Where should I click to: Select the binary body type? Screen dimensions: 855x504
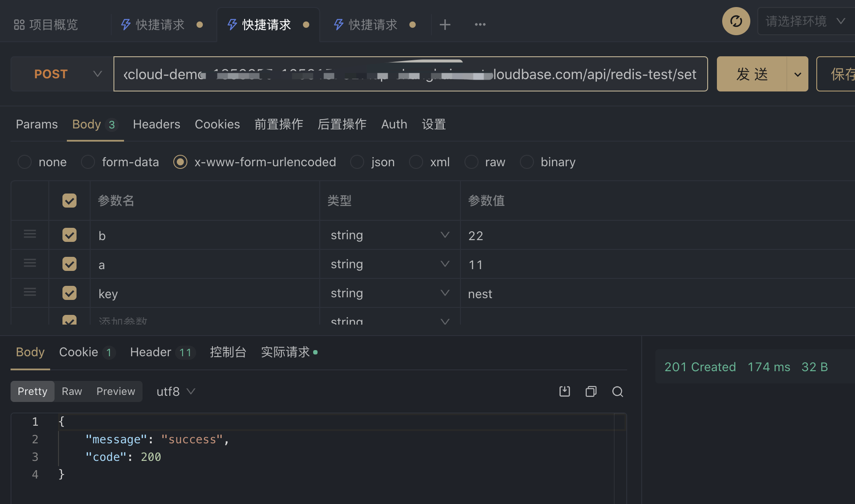click(x=548, y=162)
